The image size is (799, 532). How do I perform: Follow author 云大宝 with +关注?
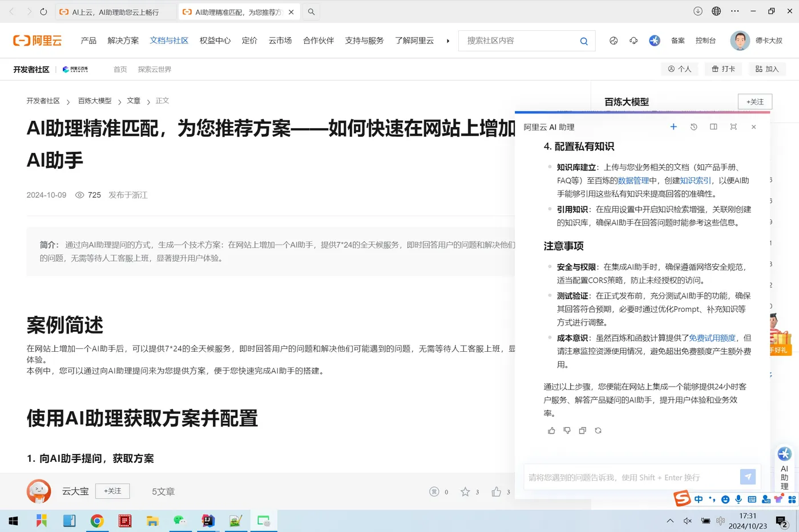pos(112,491)
